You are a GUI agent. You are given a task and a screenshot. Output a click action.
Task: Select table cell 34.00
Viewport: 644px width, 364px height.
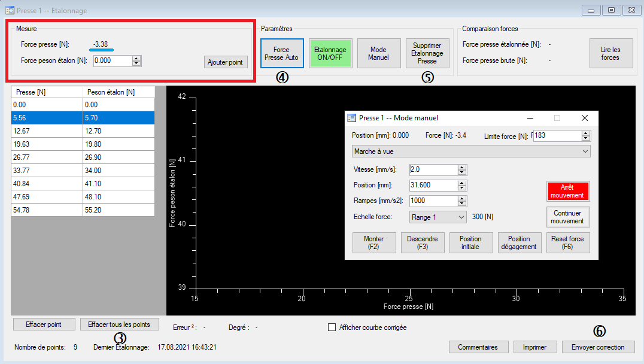[x=119, y=171]
